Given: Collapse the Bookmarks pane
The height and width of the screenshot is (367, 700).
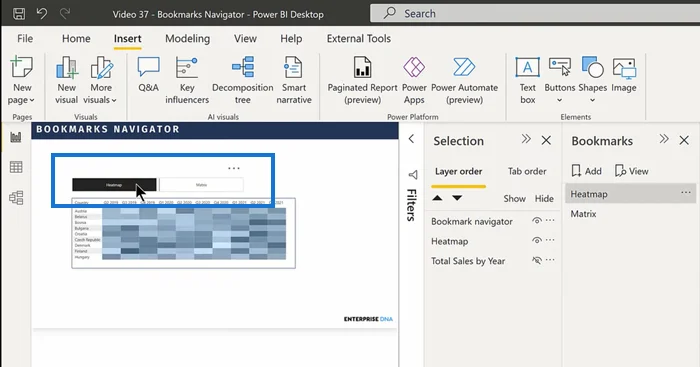Looking at the screenshot, I should 664,139.
